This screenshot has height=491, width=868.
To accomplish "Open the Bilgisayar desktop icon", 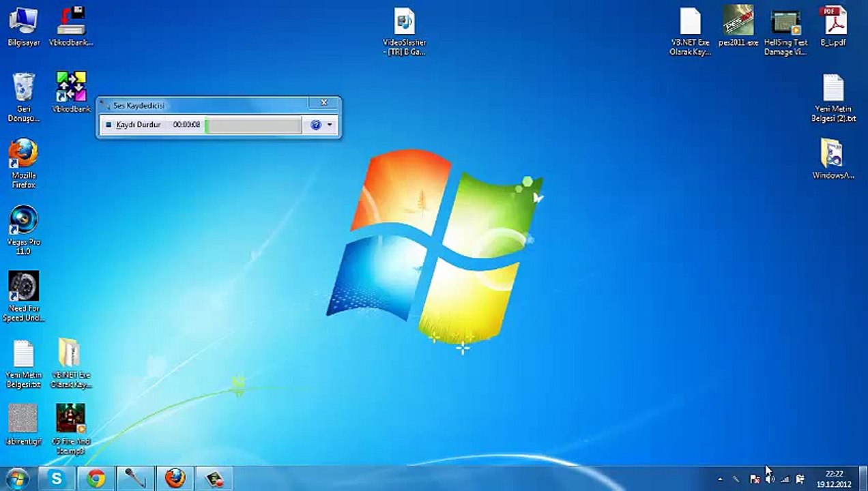I will point(24,27).
